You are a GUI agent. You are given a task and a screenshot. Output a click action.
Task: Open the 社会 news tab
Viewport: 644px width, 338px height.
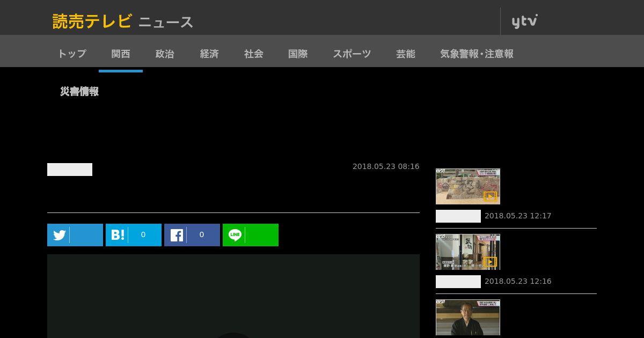[253, 54]
